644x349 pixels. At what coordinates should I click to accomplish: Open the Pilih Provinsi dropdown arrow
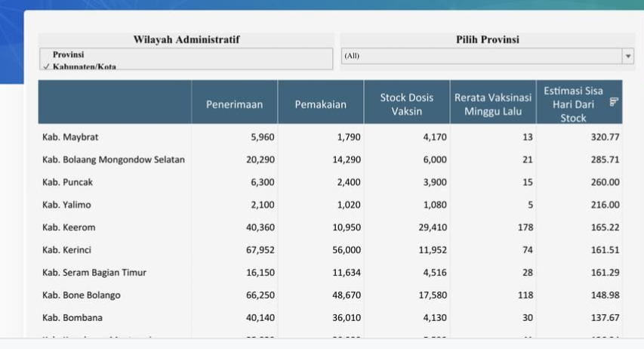pyautogui.click(x=627, y=56)
